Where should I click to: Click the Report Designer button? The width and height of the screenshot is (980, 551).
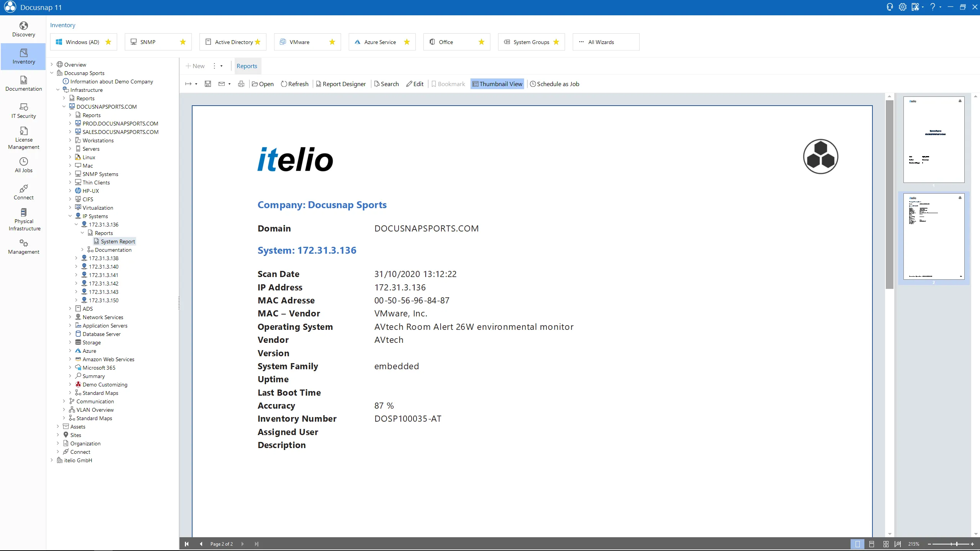341,84
